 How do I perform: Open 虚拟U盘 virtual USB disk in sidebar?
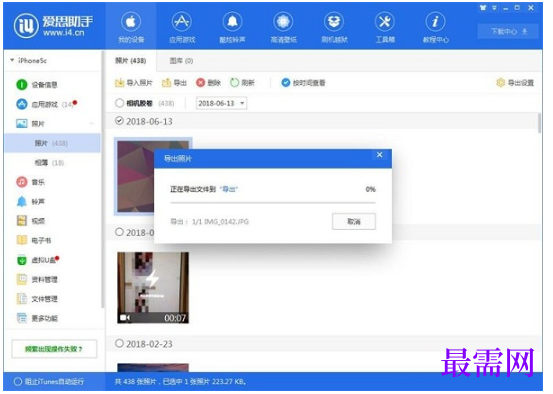pyautogui.click(x=38, y=260)
